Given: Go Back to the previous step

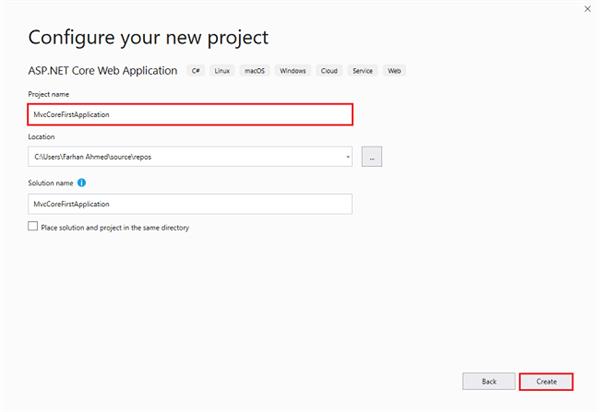Looking at the screenshot, I should 489,381.
